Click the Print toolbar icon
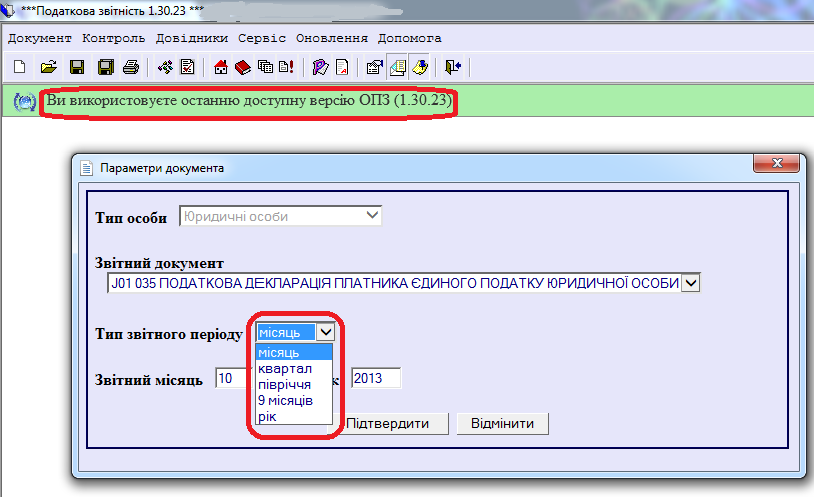The height and width of the screenshot is (497, 814). (130, 67)
